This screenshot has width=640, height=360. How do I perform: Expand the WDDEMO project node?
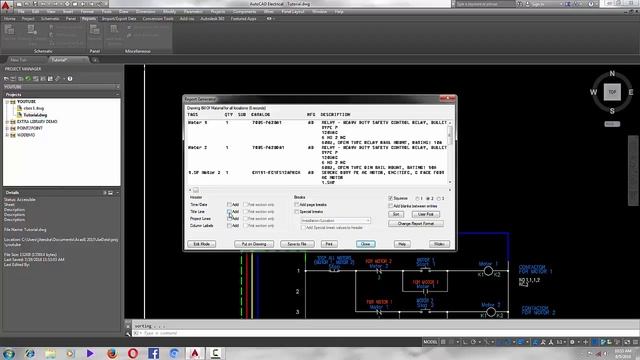7,135
